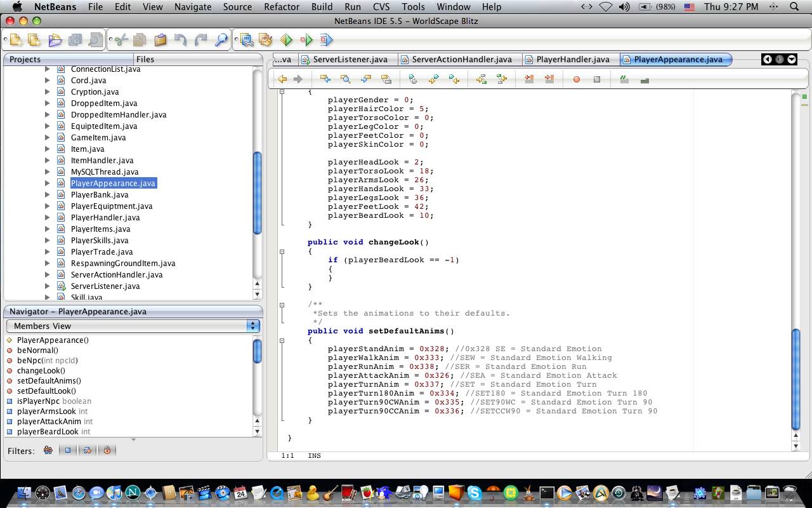Viewport: 812px width, 508px height.
Task: Open the Navigate menu
Action: [x=193, y=6]
